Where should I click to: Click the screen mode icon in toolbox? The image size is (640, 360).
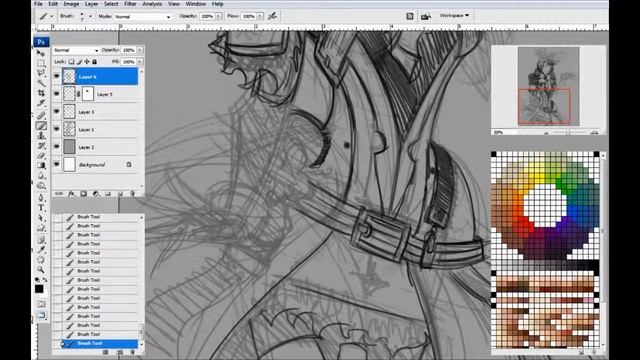(x=41, y=315)
